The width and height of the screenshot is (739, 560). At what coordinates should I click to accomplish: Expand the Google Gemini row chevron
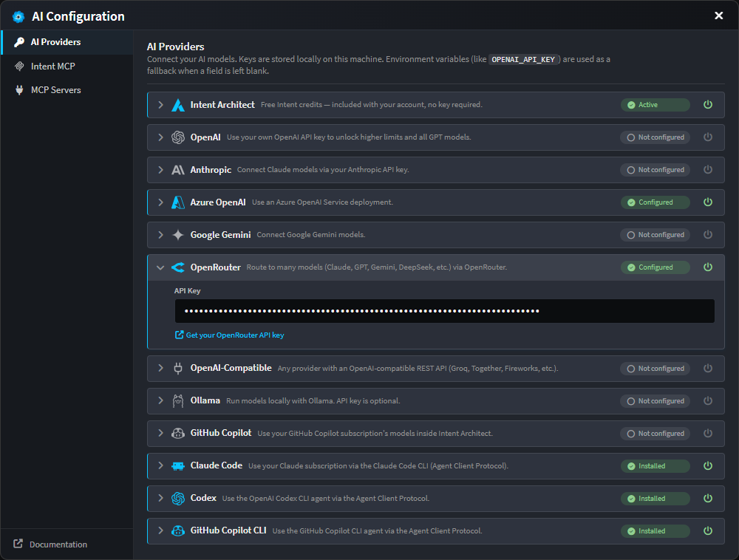coord(160,234)
